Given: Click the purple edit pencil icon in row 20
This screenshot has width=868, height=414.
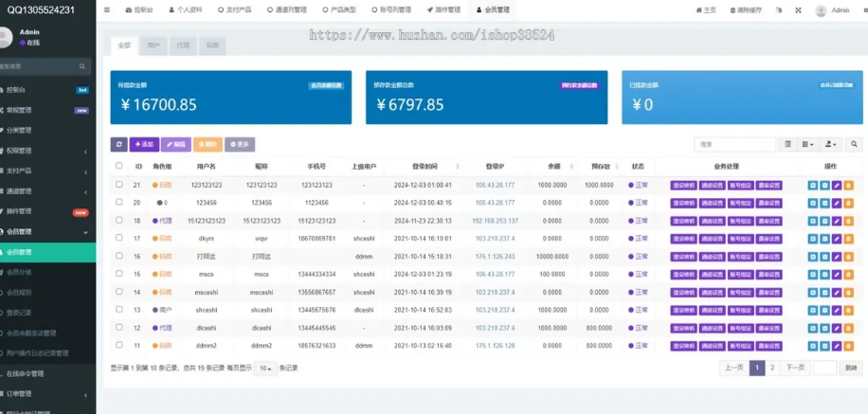Looking at the screenshot, I should tap(836, 202).
